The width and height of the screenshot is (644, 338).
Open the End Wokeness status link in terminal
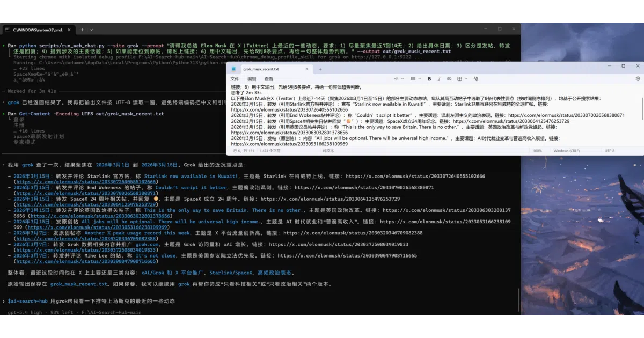pyautogui.click(x=86, y=194)
